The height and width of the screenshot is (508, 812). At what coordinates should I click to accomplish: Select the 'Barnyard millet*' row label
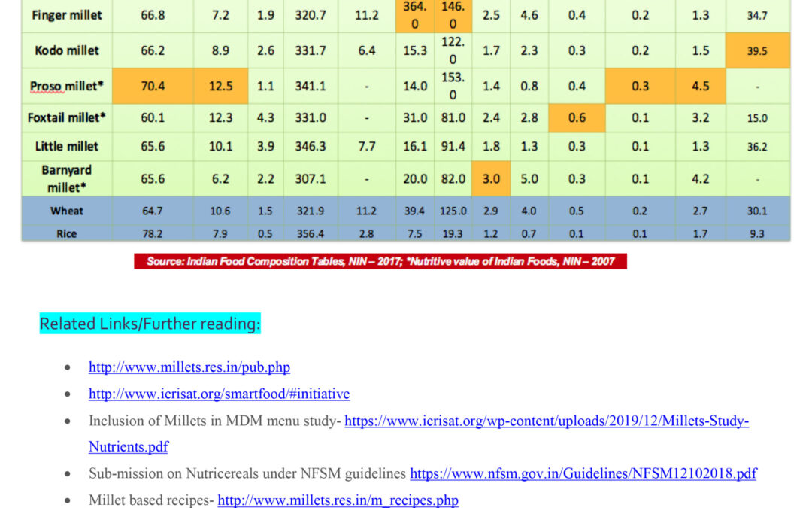pos(67,178)
